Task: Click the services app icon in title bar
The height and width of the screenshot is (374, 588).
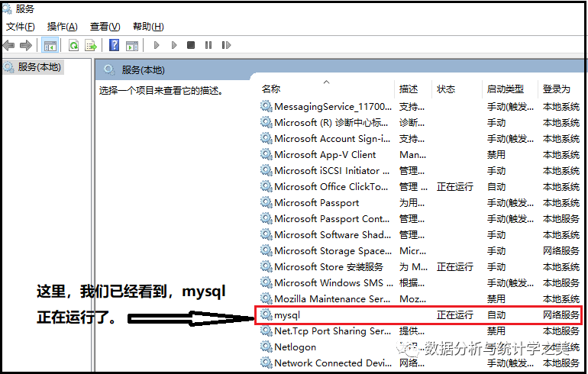Action: click(7, 8)
